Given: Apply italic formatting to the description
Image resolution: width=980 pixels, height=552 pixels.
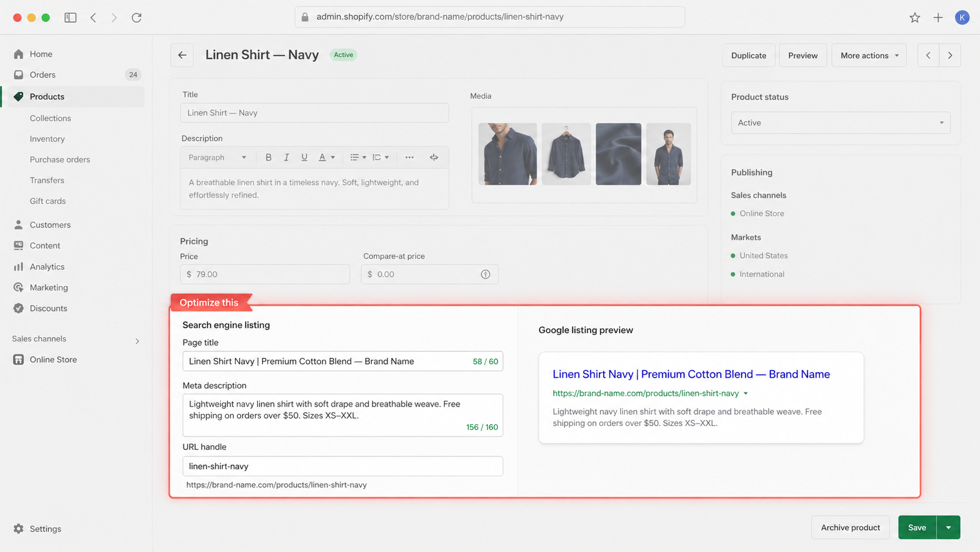Looking at the screenshot, I should pos(286,157).
